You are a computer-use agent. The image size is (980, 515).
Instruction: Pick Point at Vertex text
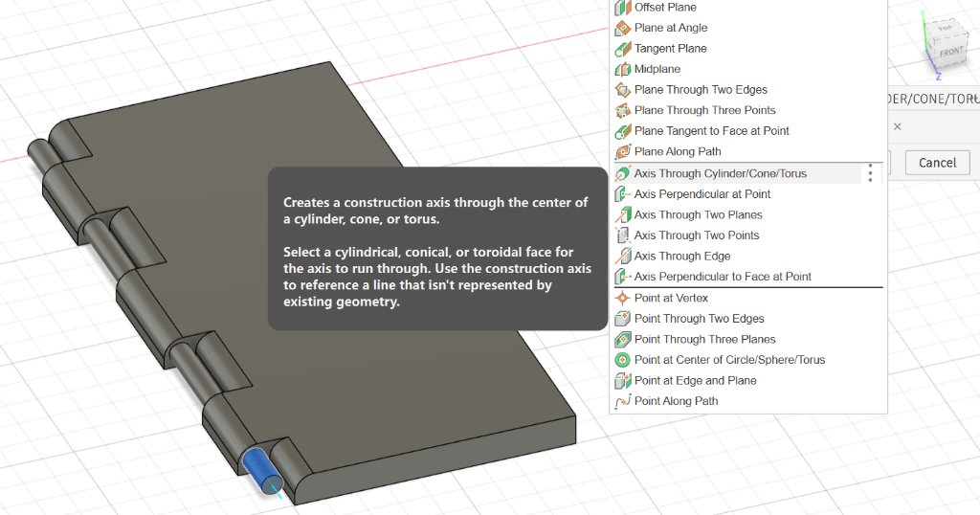click(671, 298)
